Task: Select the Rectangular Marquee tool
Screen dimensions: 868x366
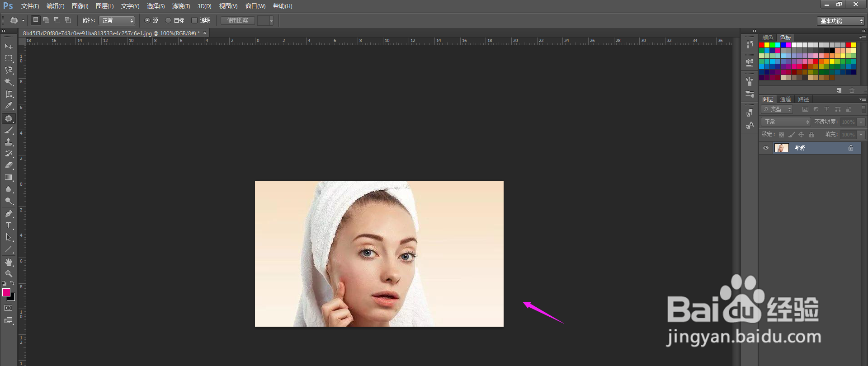Action: [9, 58]
